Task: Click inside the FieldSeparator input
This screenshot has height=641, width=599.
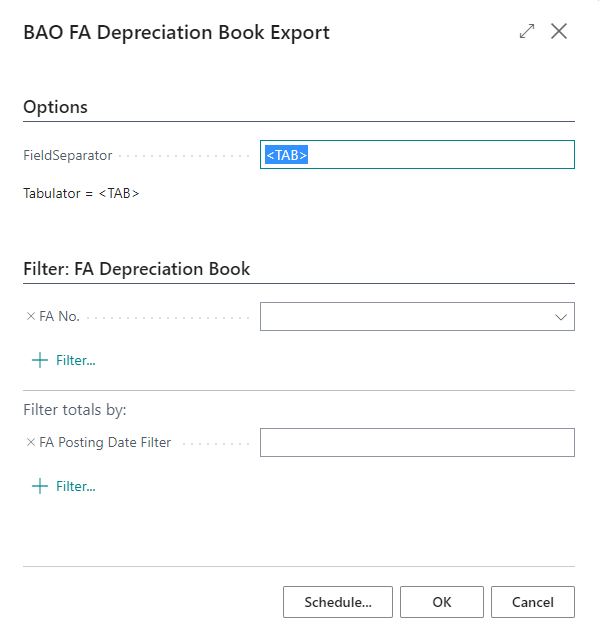Action: pyautogui.click(x=417, y=155)
